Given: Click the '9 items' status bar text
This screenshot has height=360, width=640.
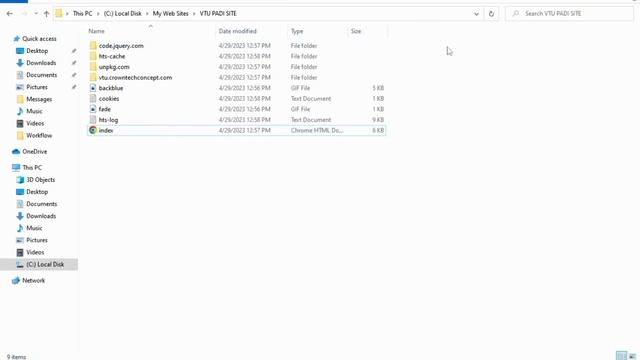Looking at the screenshot, I should 16,357.
